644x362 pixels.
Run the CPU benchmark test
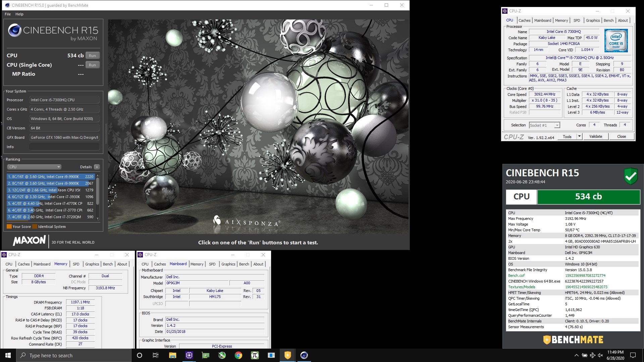pos(93,56)
